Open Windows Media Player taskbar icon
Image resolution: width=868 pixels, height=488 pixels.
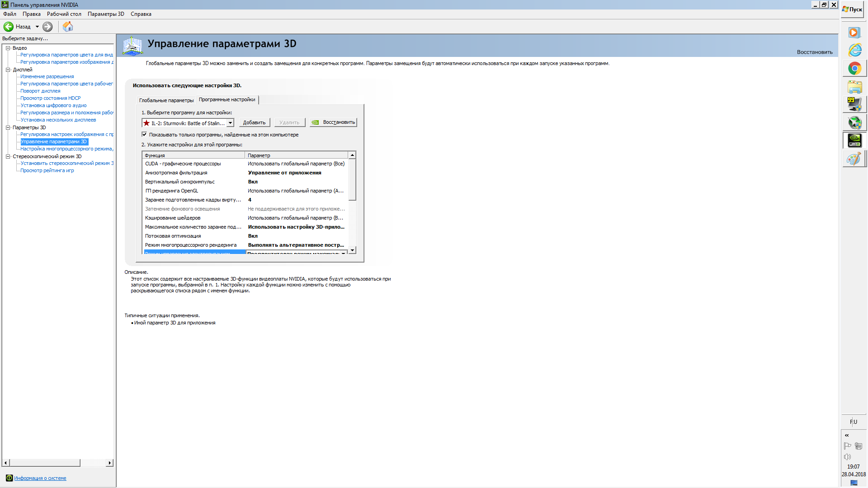tap(854, 33)
